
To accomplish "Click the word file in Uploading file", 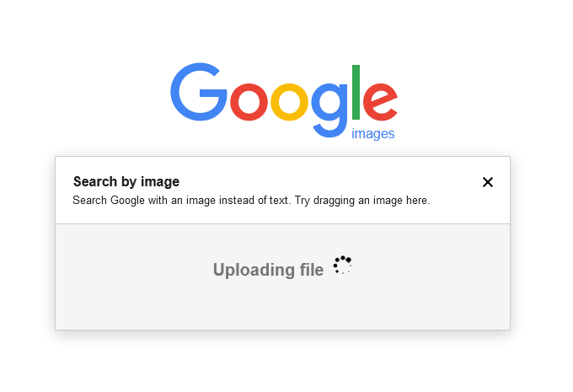I will pyautogui.click(x=312, y=270).
